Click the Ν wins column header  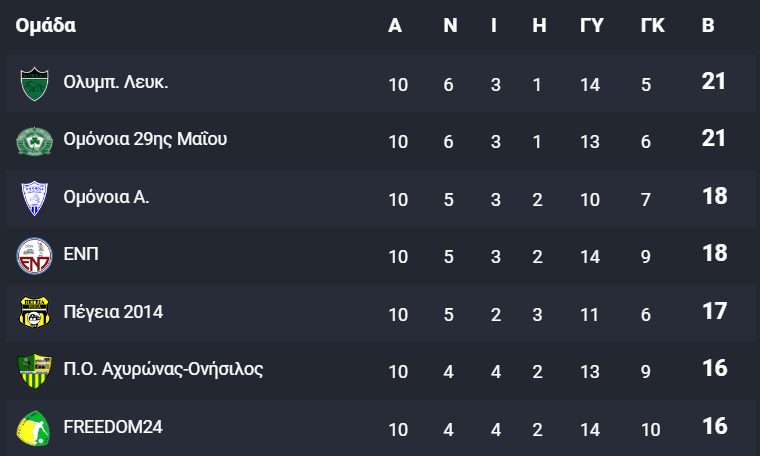tap(450, 25)
